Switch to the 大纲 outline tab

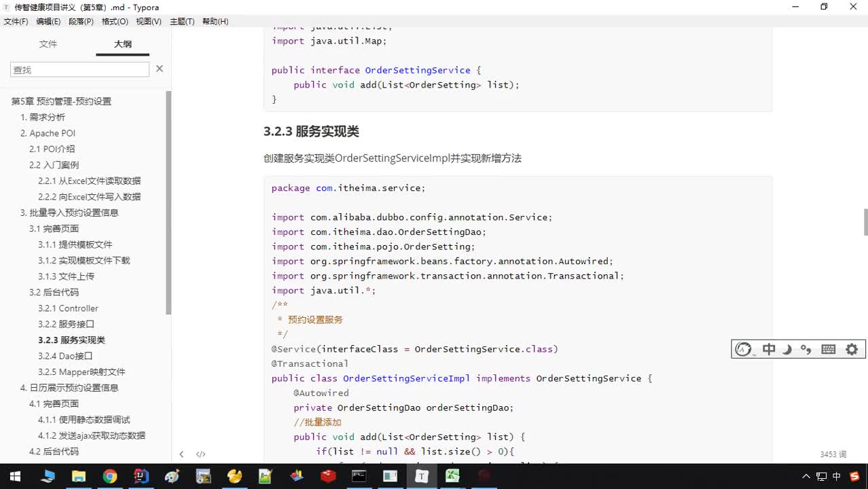(x=123, y=44)
